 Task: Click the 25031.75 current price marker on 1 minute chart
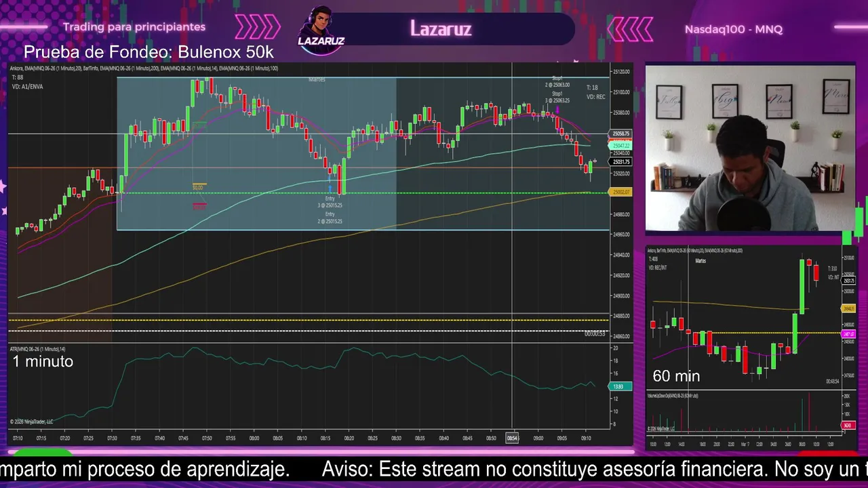(620, 162)
